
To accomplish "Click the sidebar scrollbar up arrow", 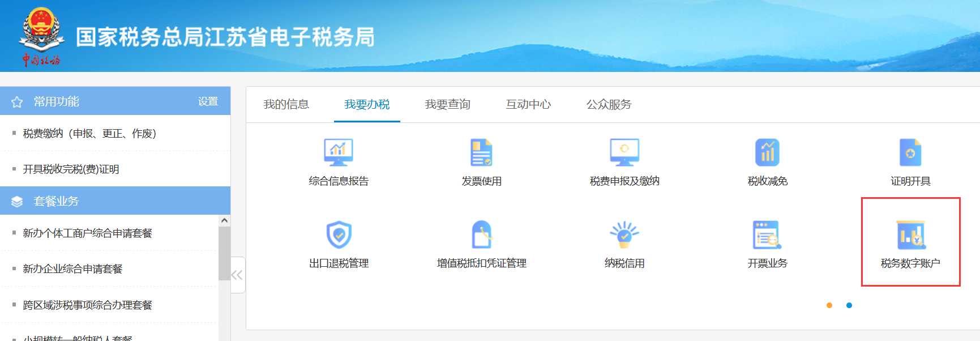I will pos(224,220).
